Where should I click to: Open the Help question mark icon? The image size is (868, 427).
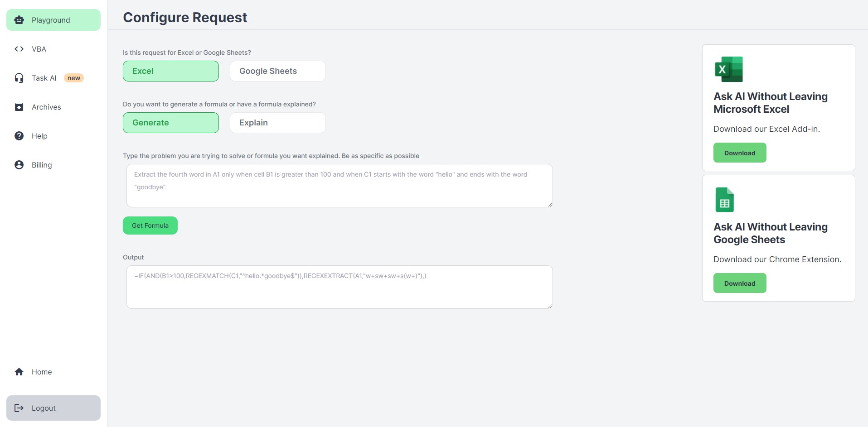pos(19,136)
